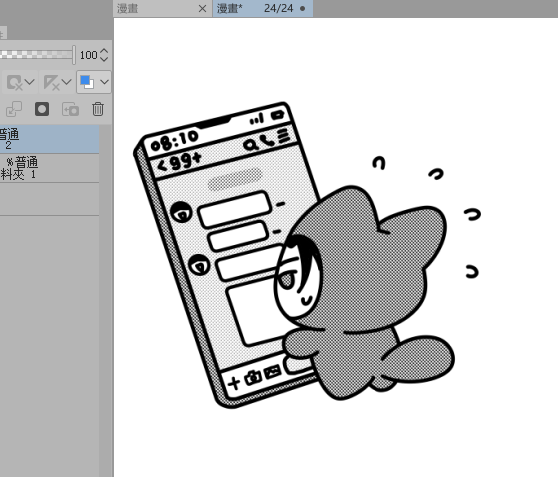Image resolution: width=558 pixels, height=477 pixels.
Task: Click the delete layer trash icon
Action: point(98,109)
